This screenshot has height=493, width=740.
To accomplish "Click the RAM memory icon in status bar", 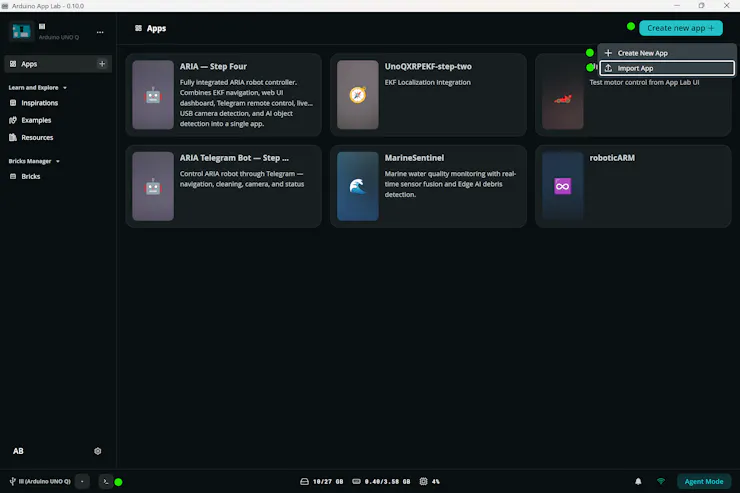I will [x=356, y=482].
